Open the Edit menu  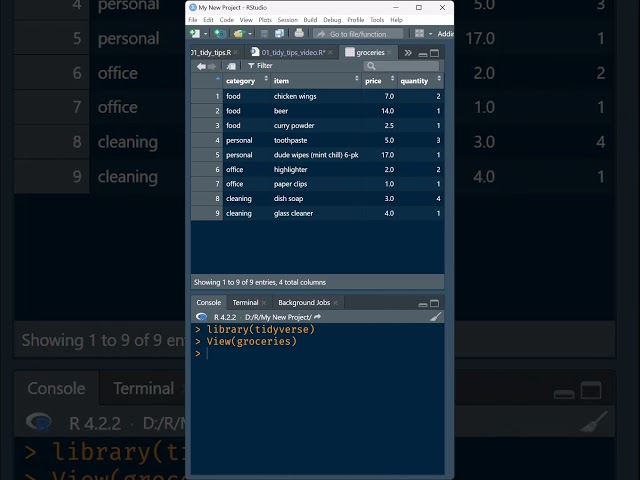point(208,20)
